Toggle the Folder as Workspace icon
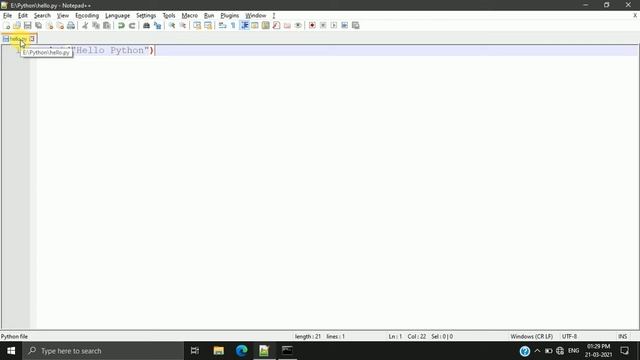Image resolution: width=640 pixels, height=360 pixels. coord(287,25)
